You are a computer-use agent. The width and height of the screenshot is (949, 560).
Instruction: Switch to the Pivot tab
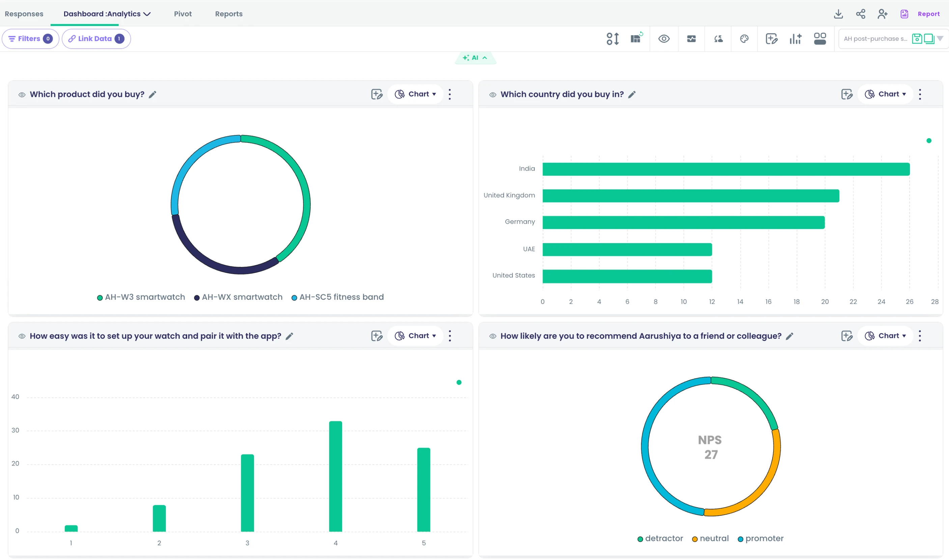coord(183,14)
